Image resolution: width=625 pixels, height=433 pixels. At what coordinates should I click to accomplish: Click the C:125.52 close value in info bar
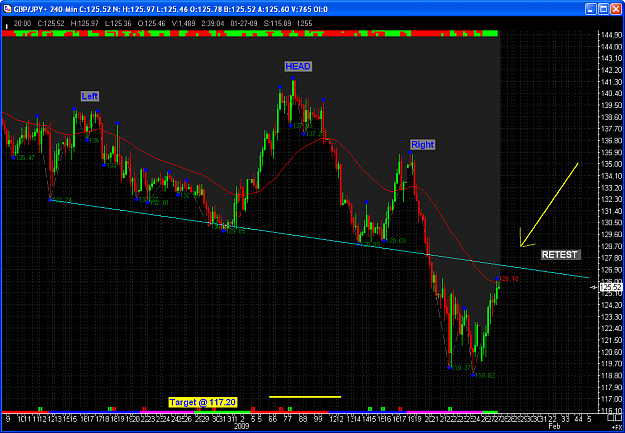(x=51, y=24)
